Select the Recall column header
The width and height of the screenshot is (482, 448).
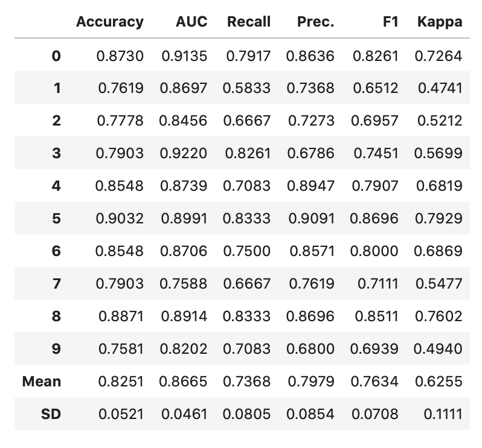pos(249,22)
